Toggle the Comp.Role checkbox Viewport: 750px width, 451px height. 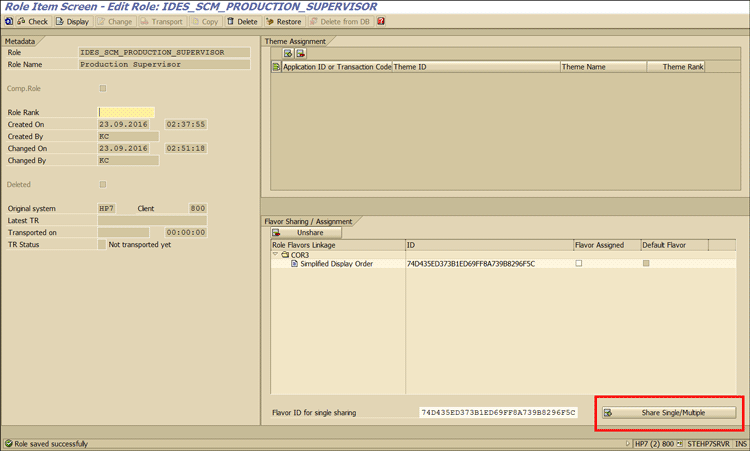(102, 89)
